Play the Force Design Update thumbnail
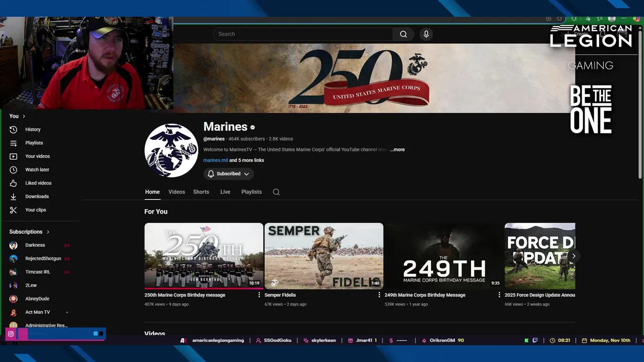The image size is (644, 362). click(x=540, y=256)
